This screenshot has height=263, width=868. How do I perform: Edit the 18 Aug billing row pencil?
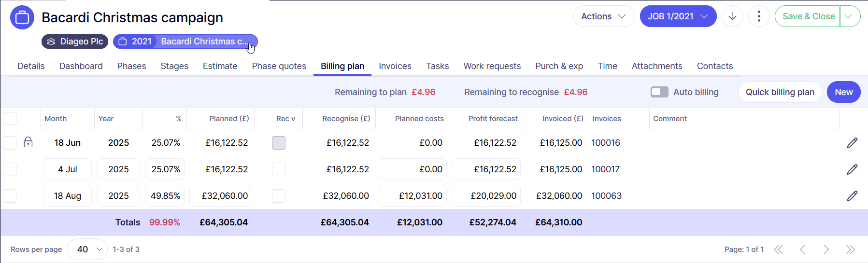pyautogui.click(x=852, y=196)
